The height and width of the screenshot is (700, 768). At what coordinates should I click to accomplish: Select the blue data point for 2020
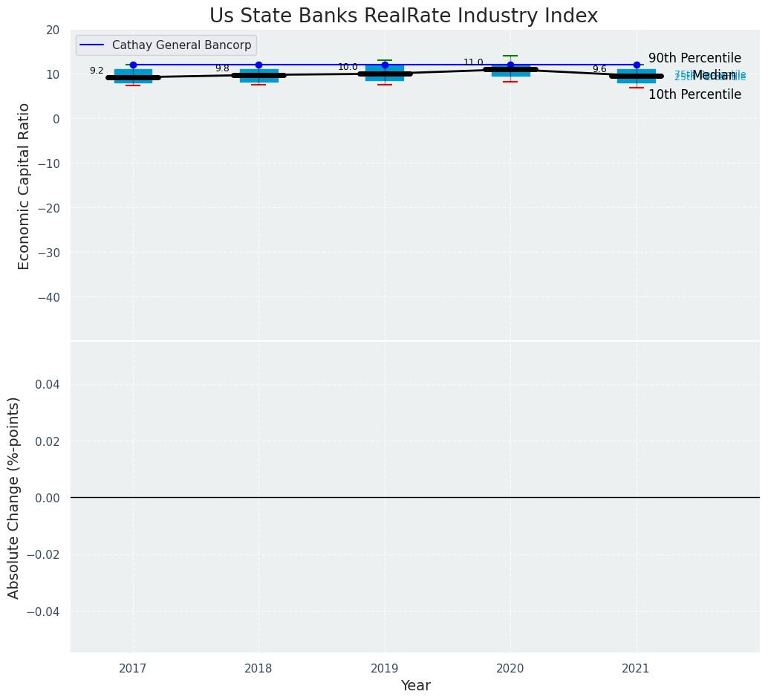tap(510, 65)
